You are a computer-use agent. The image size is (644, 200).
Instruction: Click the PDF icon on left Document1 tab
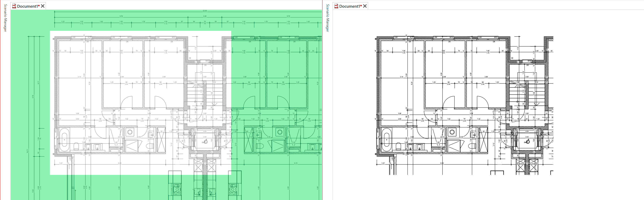pyautogui.click(x=14, y=6)
